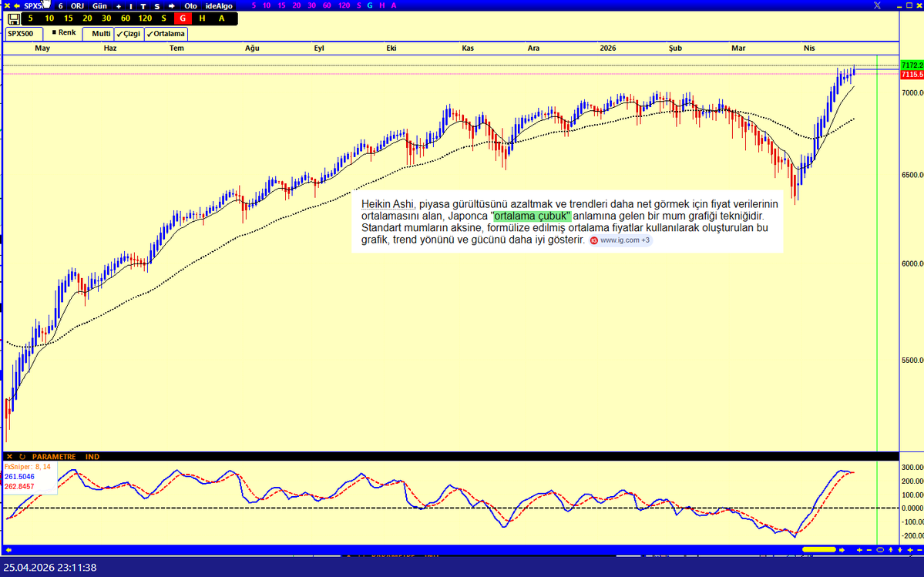Viewport: 924px width, 577px height.
Task: Select the yellow S timeframe button
Action: tap(164, 18)
